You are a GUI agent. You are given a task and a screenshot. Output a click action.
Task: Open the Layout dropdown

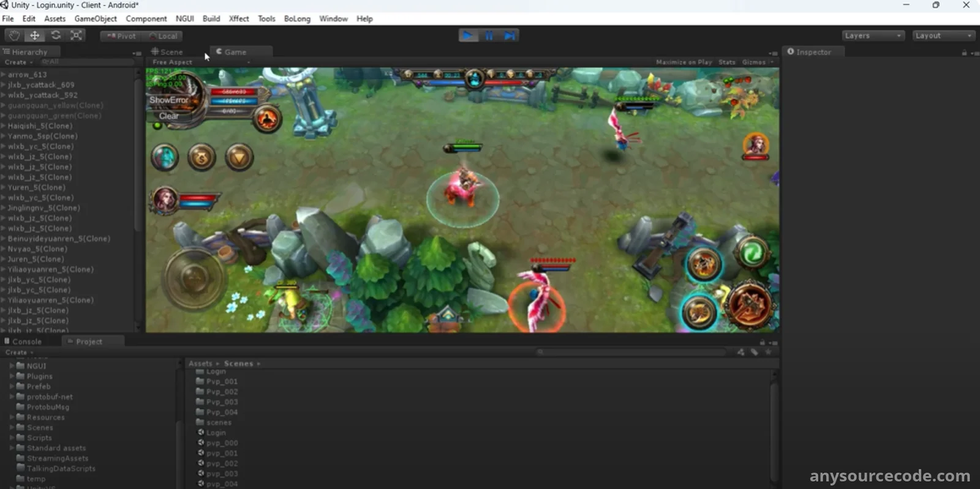(943, 35)
